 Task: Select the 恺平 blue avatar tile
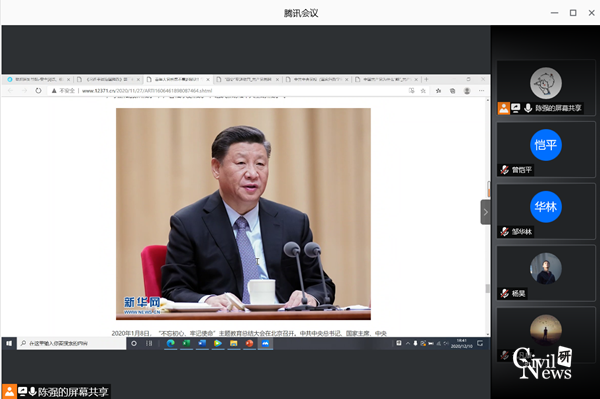pyautogui.click(x=546, y=145)
